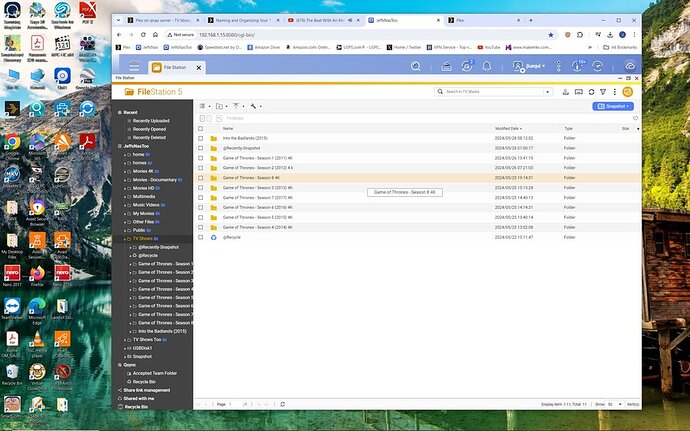Click File Station remote mount icon

[565, 92]
